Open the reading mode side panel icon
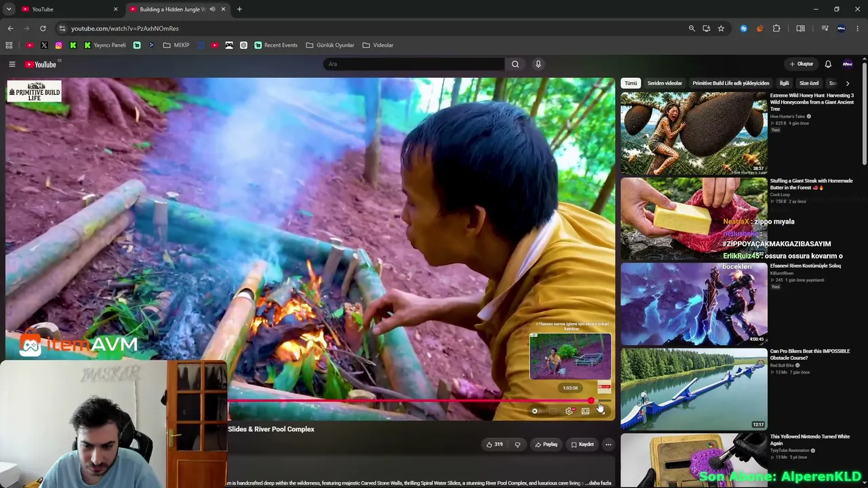 801,28
